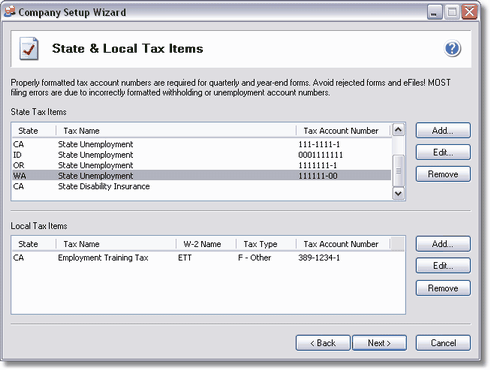
Task: Edit the Local Tax Item
Action: [443, 266]
